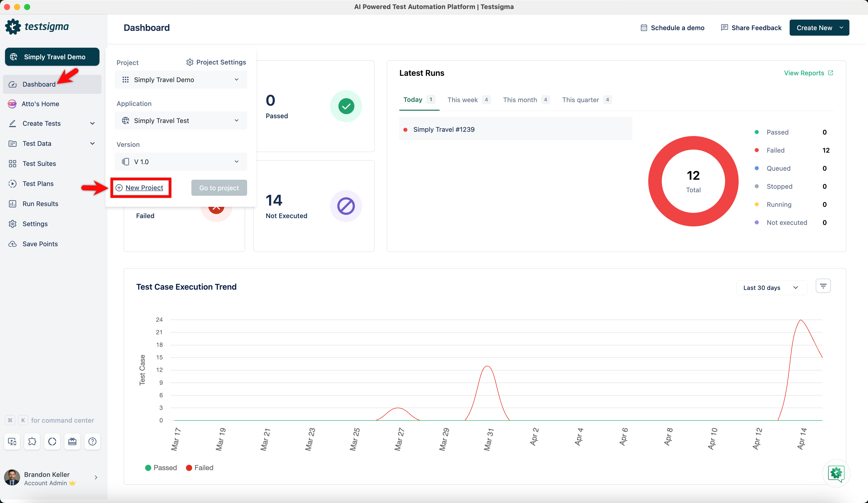The height and width of the screenshot is (503, 868).
Task: Open the chart filter icon button
Action: [823, 286]
